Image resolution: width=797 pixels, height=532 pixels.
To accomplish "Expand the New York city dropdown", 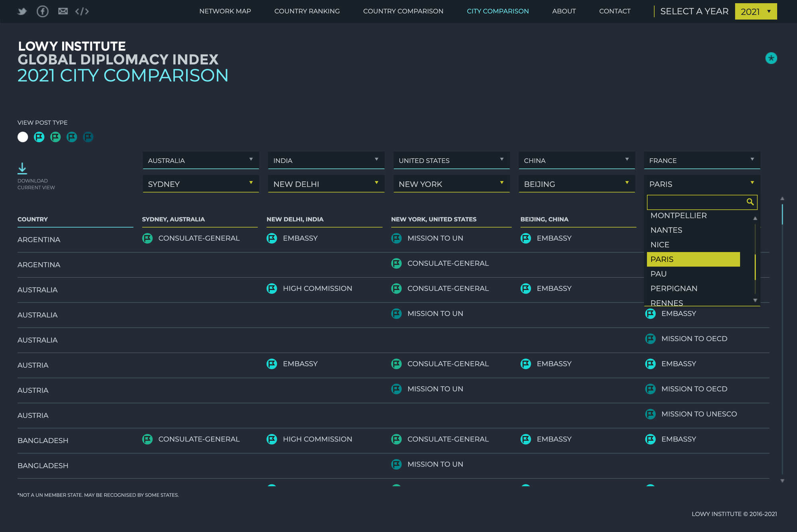I will 452,184.
